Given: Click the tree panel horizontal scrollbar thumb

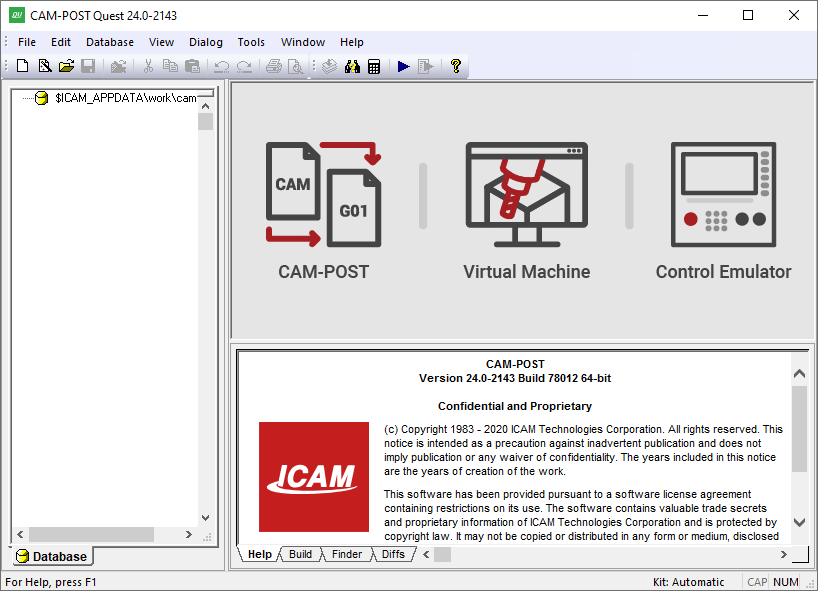Looking at the screenshot, I should pyautogui.click(x=91, y=535).
